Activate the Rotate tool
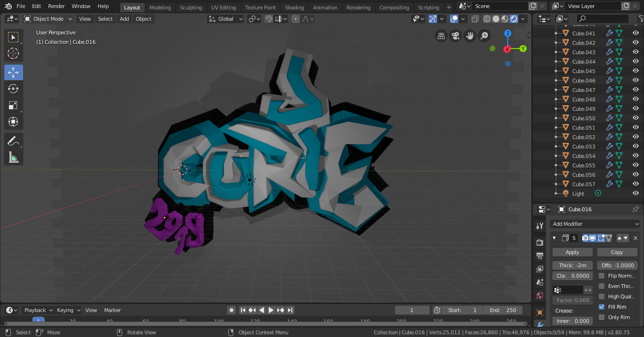The width and height of the screenshot is (644, 337). [13, 89]
